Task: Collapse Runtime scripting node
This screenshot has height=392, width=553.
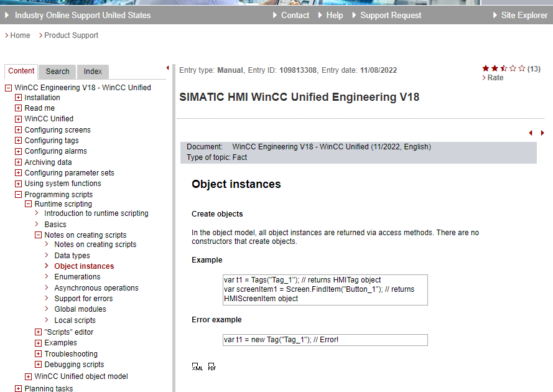Action: 28,204
